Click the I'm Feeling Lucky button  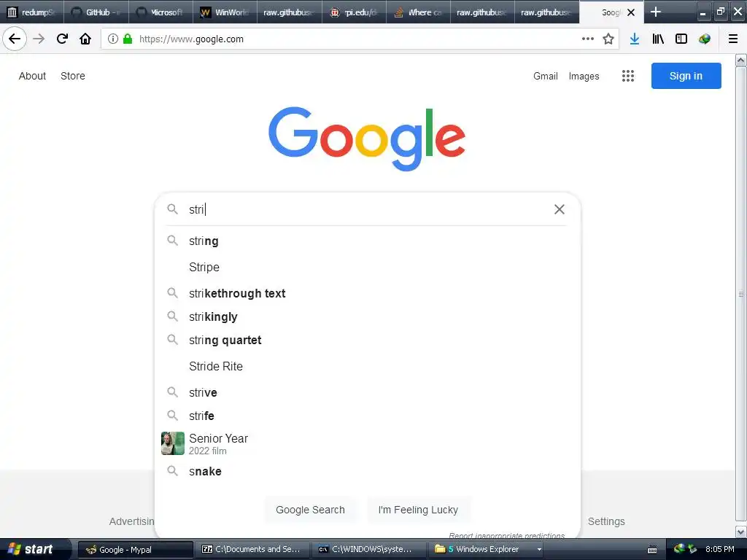[418, 510]
